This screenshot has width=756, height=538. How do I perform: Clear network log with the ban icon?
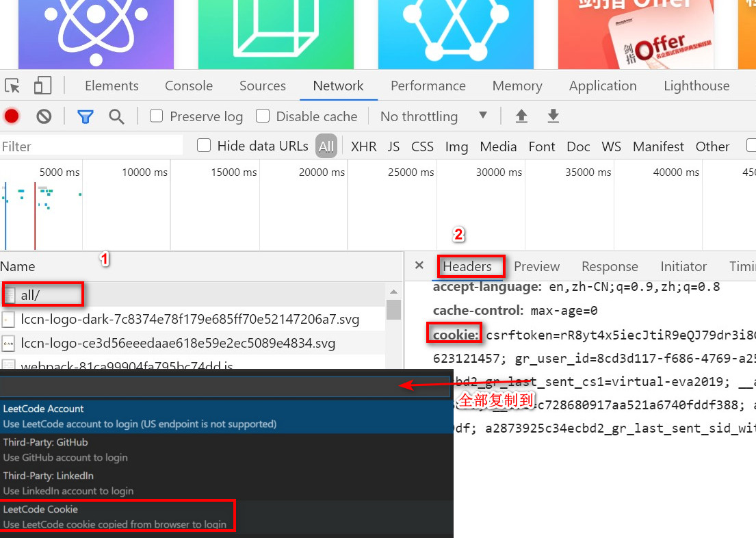44,116
